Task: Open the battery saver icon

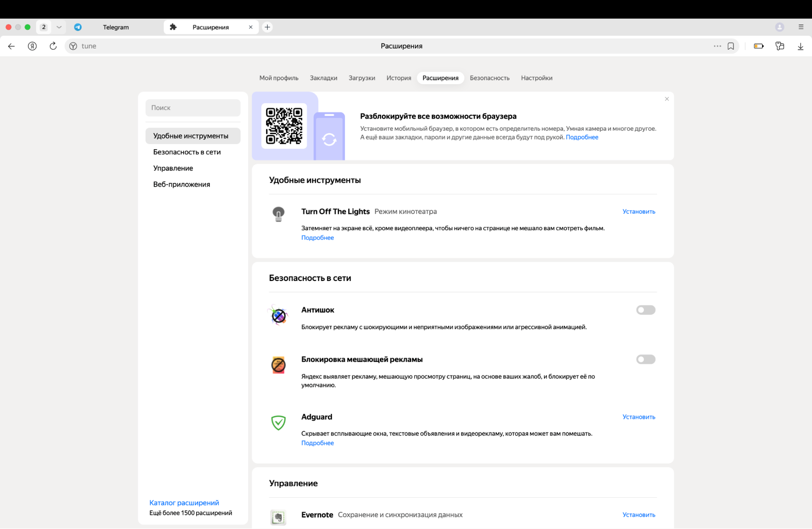Action: [x=759, y=46]
